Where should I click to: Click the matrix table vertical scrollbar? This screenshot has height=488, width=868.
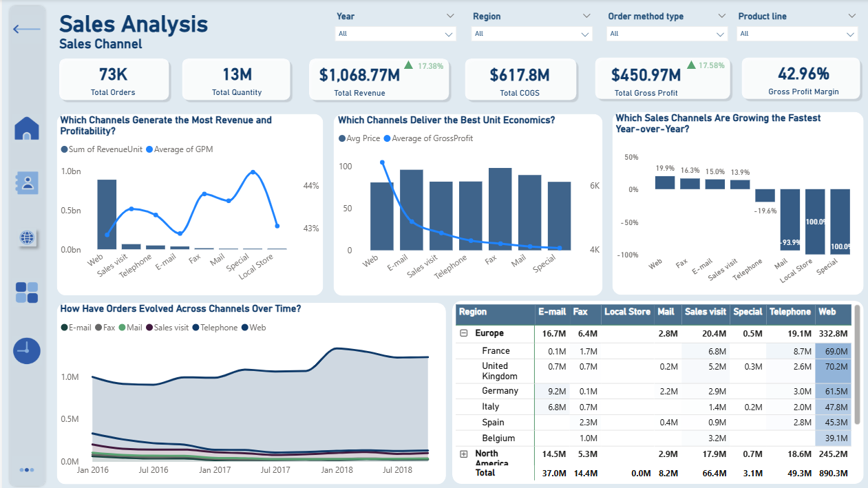pos(857,365)
